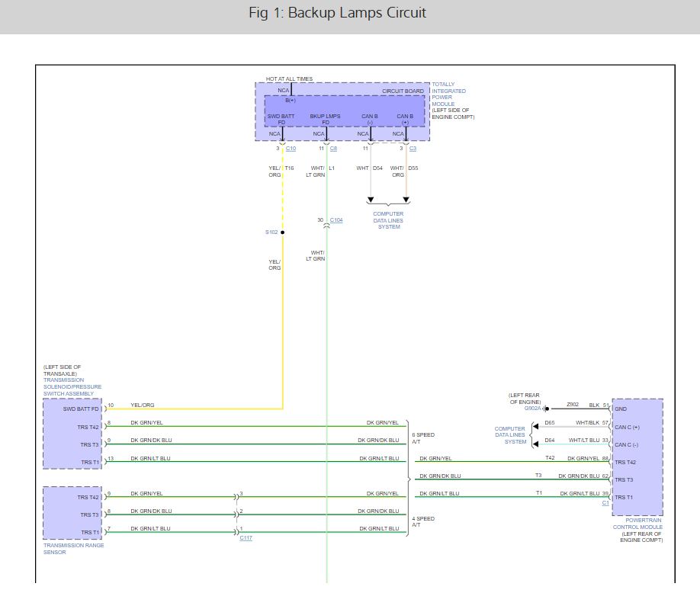Click the 'D64' circuit label
The width and height of the screenshot is (700, 609).
pos(550,441)
